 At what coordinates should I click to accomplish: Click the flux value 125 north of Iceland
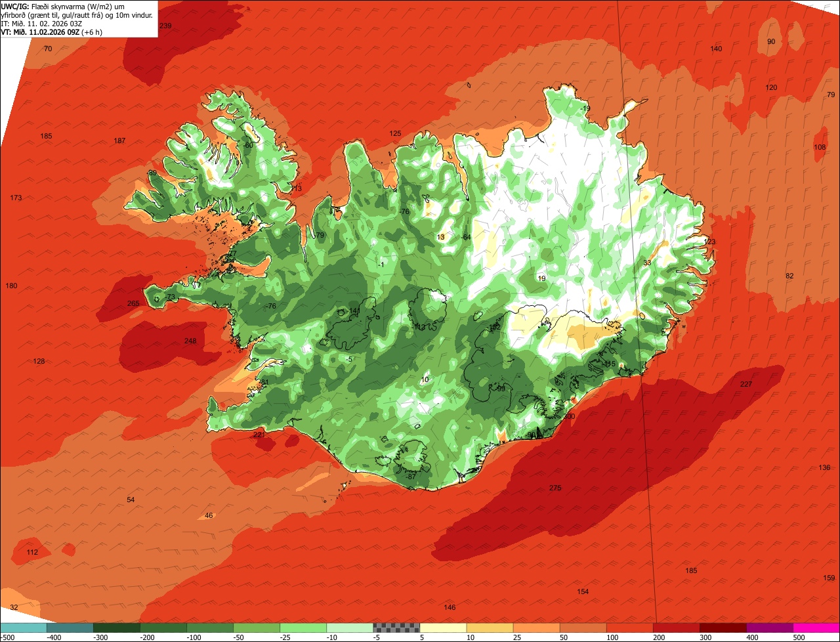click(395, 133)
